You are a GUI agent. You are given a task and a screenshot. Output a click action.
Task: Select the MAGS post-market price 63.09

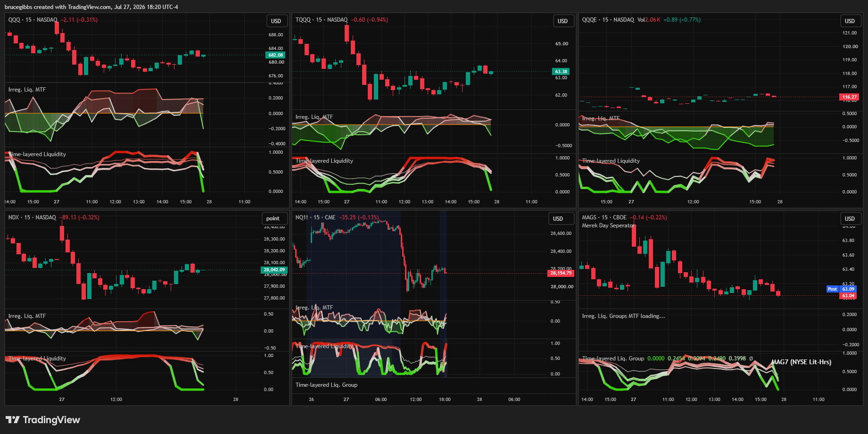click(848, 289)
